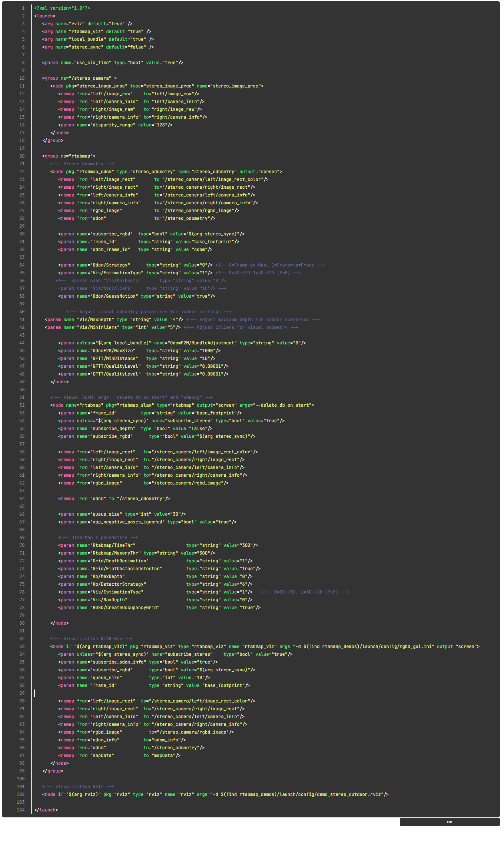Click line number 52 in the gutter
The height and width of the screenshot is (850, 504).
coord(22,405)
